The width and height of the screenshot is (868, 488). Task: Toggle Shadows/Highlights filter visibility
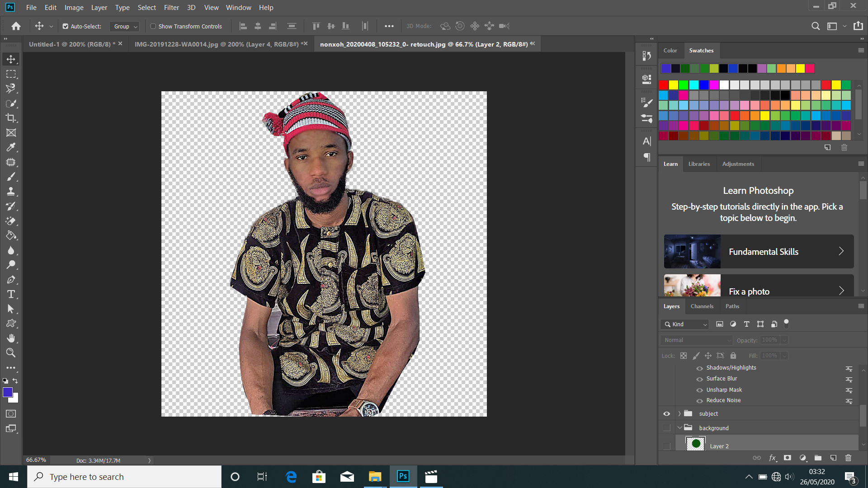[700, 368]
